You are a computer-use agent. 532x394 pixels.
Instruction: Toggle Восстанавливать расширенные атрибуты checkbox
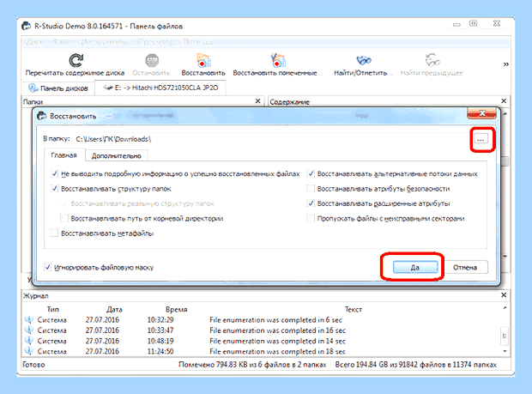[311, 203]
